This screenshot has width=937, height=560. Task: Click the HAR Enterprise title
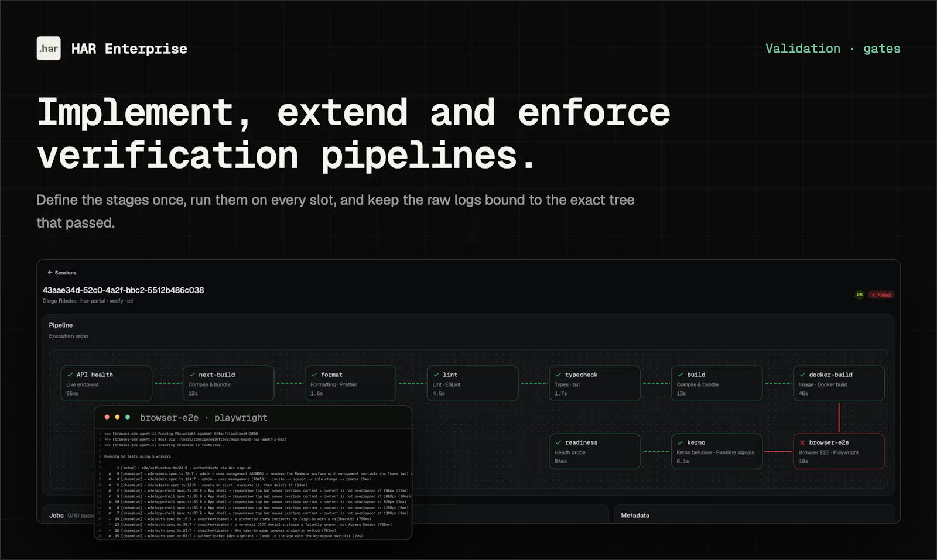[129, 49]
